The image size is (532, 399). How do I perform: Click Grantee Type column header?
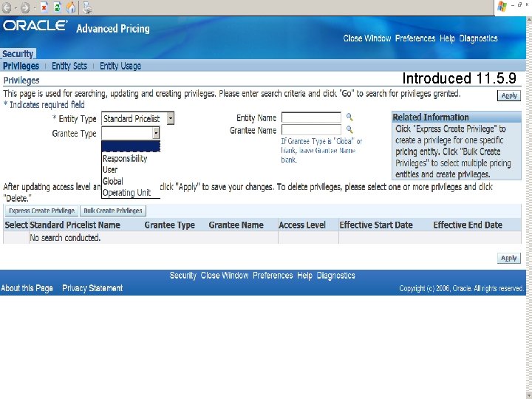pyautogui.click(x=170, y=225)
